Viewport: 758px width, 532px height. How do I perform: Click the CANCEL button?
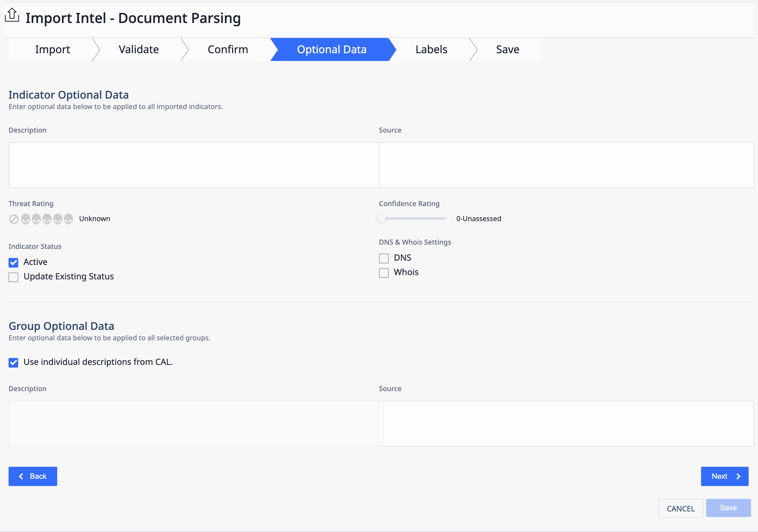pyautogui.click(x=680, y=508)
